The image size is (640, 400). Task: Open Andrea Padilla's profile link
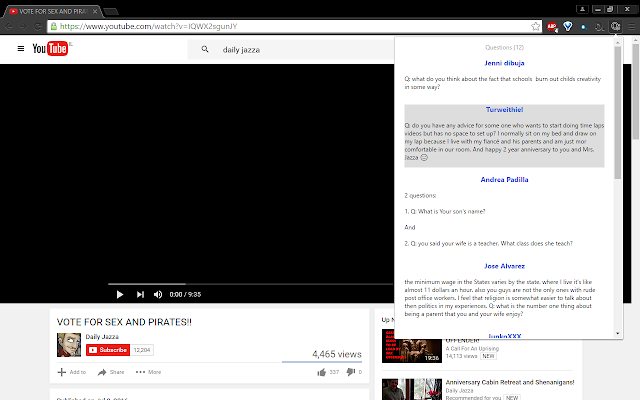504,180
